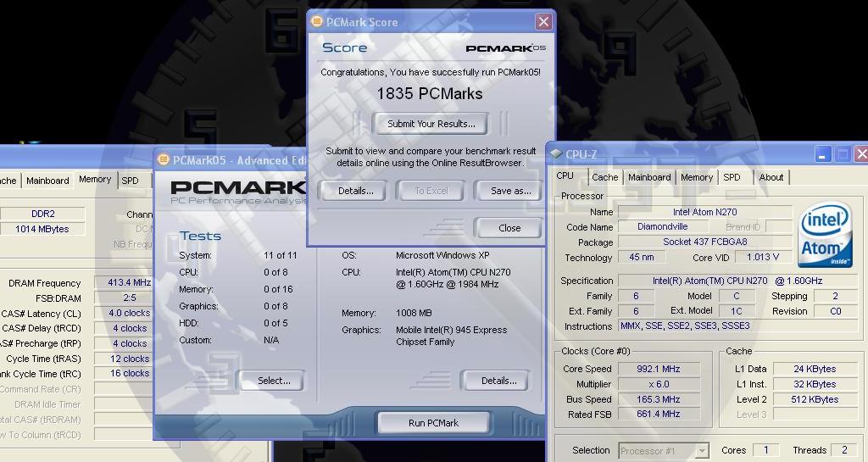Click Select button under Tests
Screen dimensions: 868x462
(x=272, y=381)
